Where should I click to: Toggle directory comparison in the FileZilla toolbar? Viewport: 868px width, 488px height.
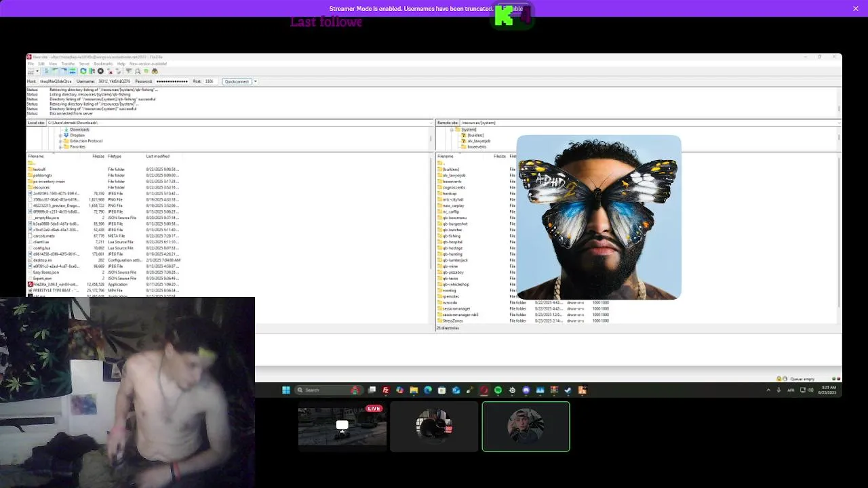click(138, 71)
